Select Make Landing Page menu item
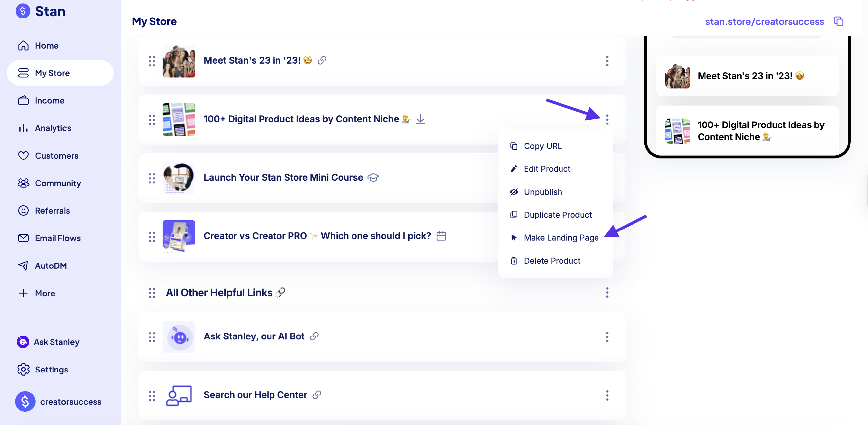 [561, 238]
